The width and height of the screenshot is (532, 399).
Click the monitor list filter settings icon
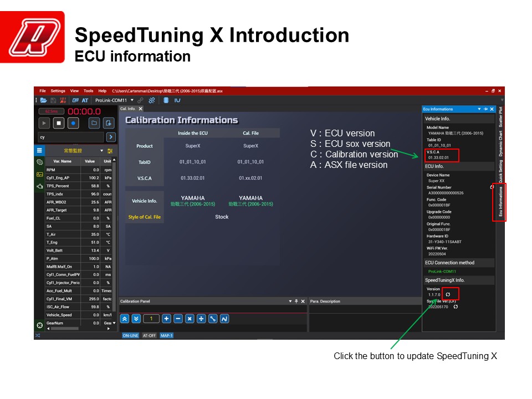point(110,151)
